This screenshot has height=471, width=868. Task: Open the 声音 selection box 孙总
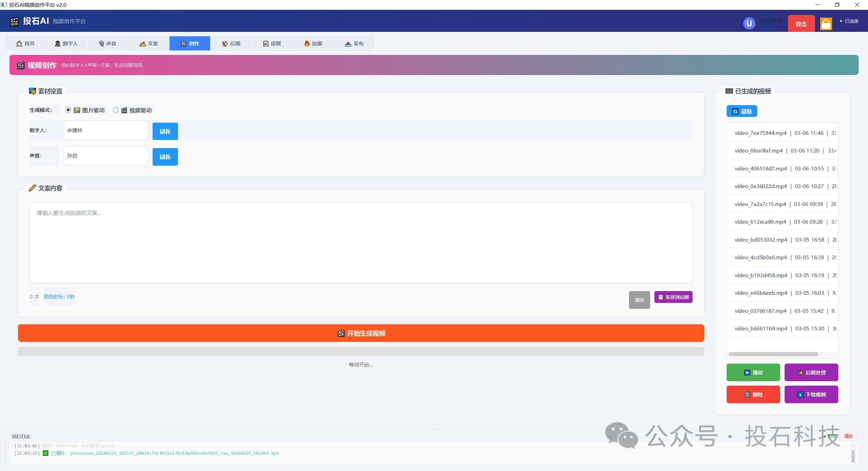(x=106, y=156)
